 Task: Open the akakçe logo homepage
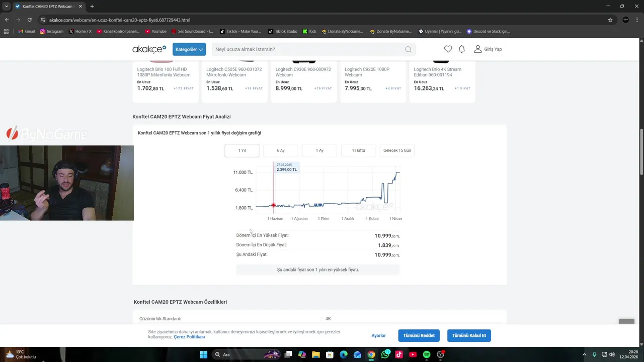(149, 49)
